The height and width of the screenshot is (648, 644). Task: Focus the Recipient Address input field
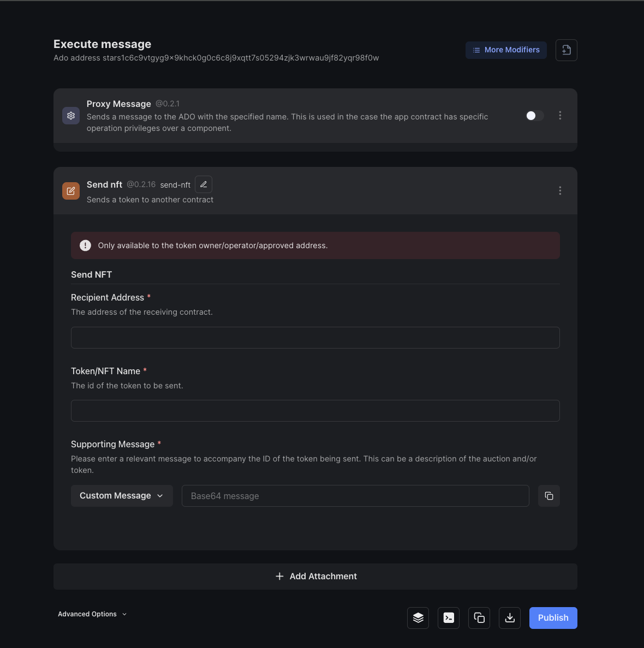point(315,338)
